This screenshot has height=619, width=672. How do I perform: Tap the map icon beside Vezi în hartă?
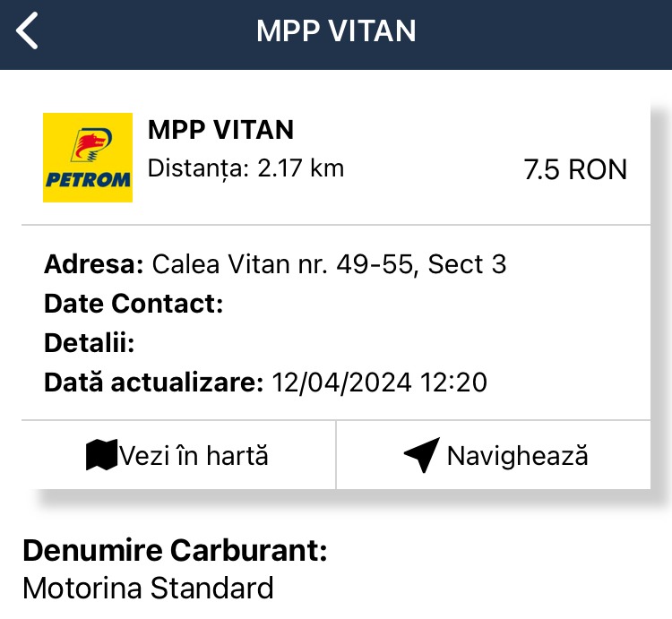pyautogui.click(x=101, y=454)
